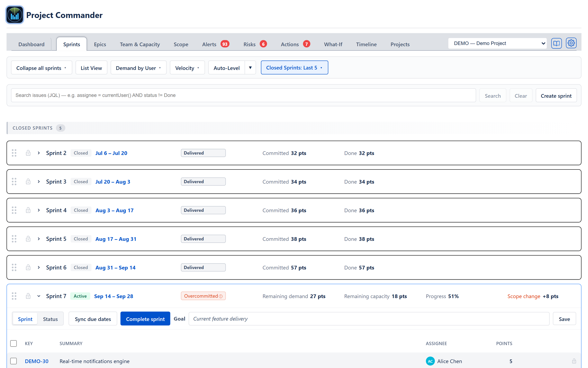588x368 pixels.
Task: Click the Sprint 6 drag handle
Action: tap(14, 267)
